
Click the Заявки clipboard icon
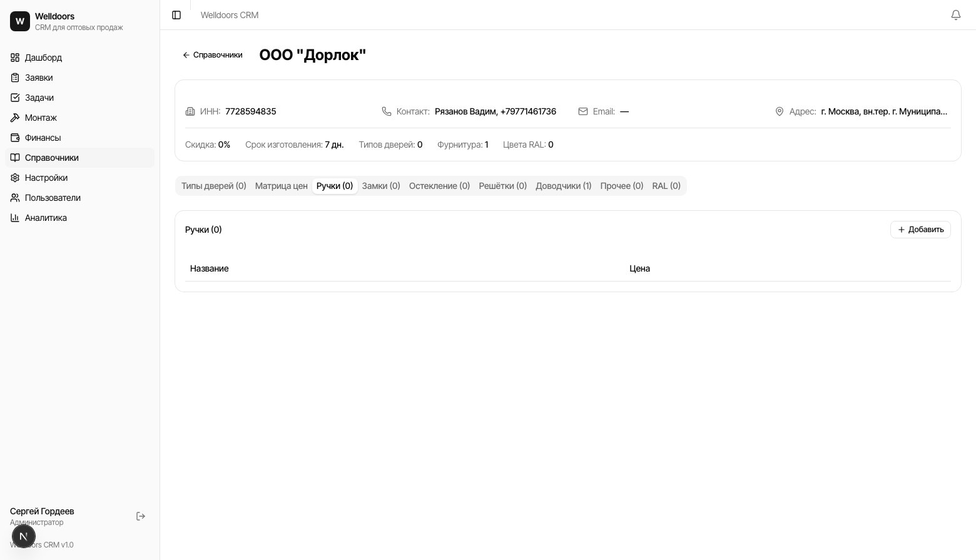pos(15,78)
